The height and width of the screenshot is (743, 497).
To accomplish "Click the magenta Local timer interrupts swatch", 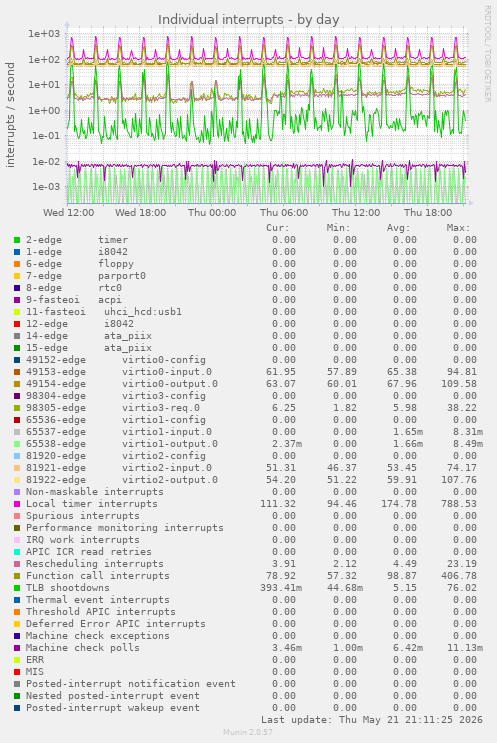I will (x=17, y=504).
